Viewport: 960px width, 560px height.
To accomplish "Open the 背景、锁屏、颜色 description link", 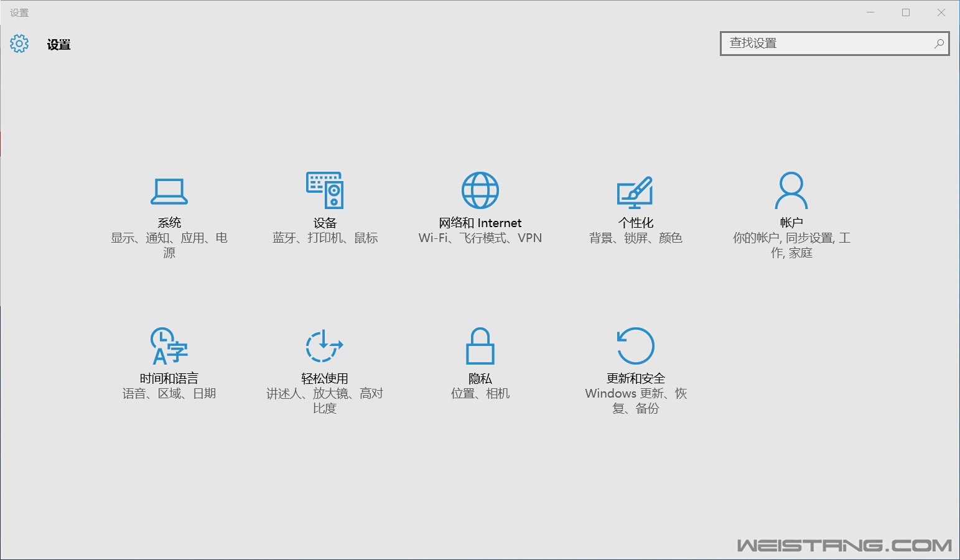I will pyautogui.click(x=635, y=238).
